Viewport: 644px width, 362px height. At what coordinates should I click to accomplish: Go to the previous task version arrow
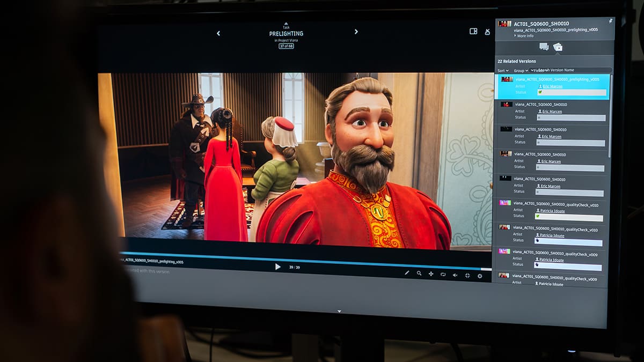point(218,33)
